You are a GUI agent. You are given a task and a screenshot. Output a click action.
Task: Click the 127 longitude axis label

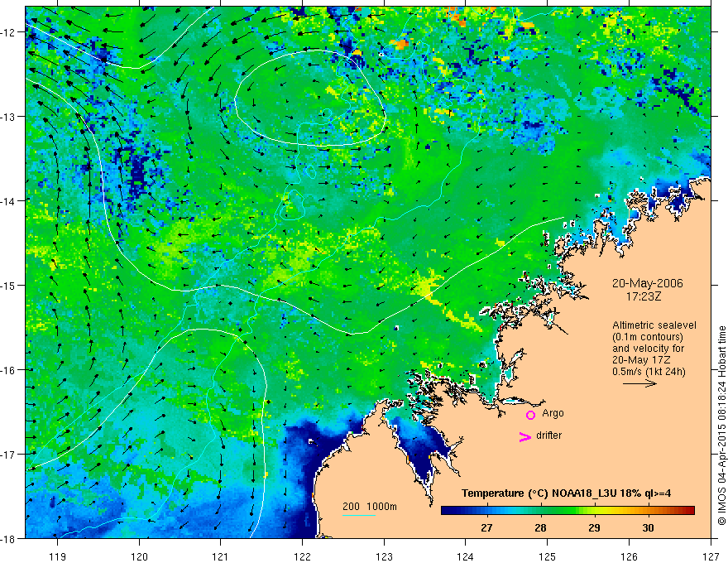click(711, 556)
